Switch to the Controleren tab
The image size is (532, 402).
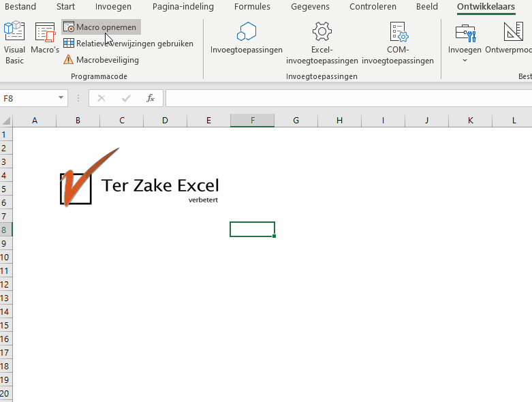click(373, 6)
